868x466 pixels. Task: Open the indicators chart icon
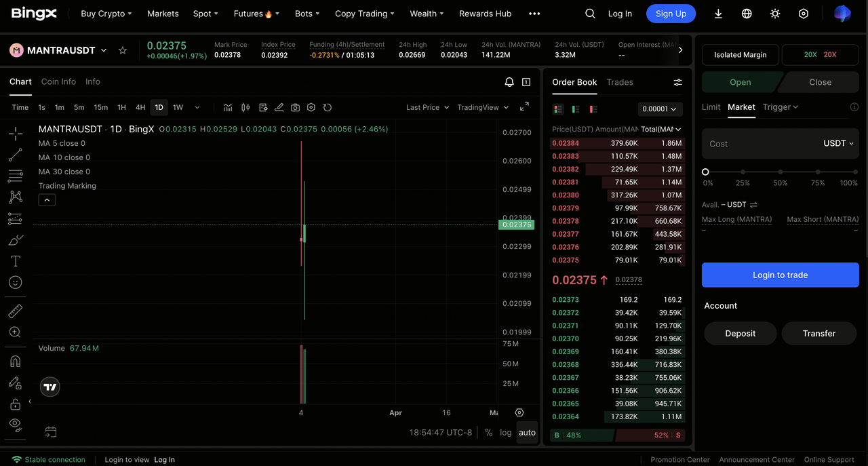tap(228, 107)
